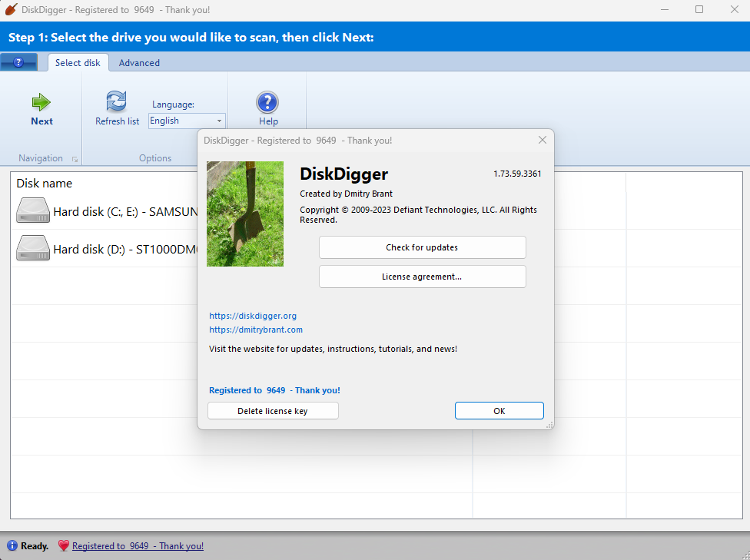This screenshot has width=750, height=560.
Task: Click the shovel photo in About dialog
Action: [x=245, y=214]
